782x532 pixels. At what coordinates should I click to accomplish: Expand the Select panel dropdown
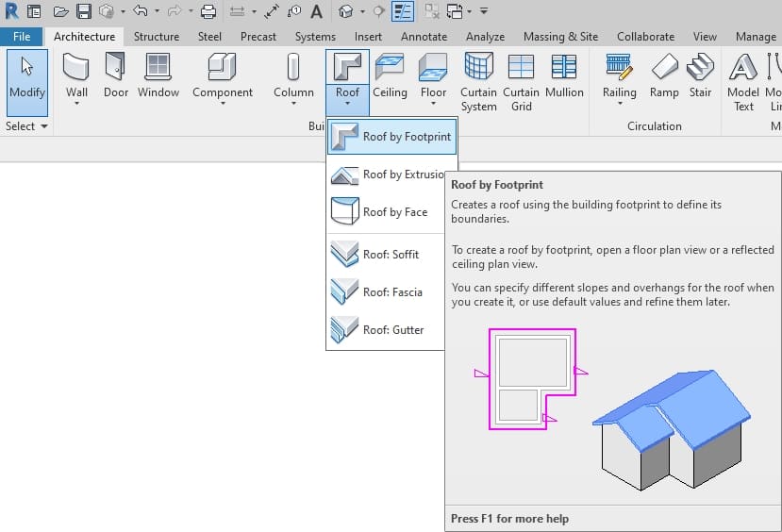pos(26,126)
